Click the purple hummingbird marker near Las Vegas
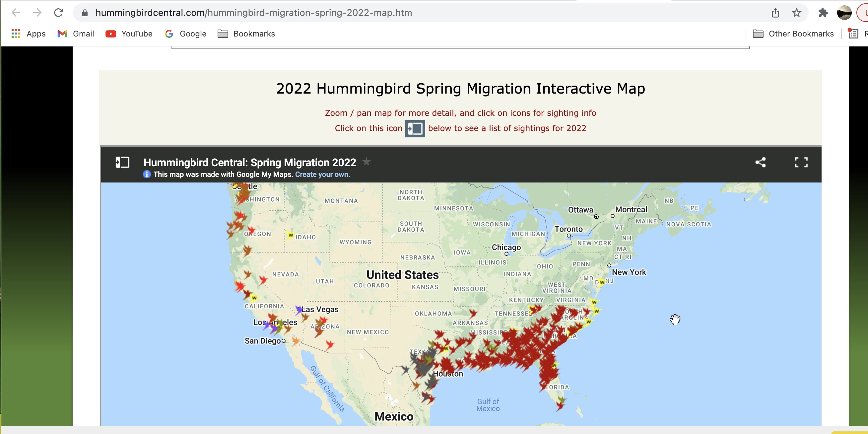This screenshot has height=434, width=868. [x=299, y=310]
